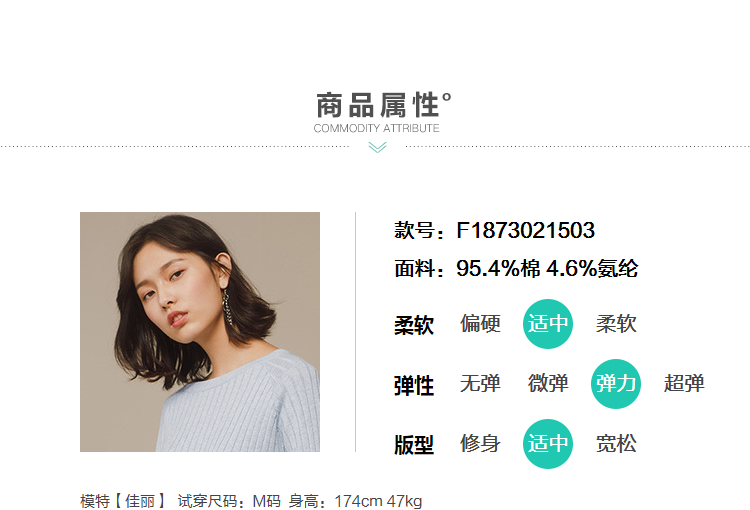Click the model info line 模特【佳丽】
The width and height of the screenshot is (750, 510).
pos(122,501)
